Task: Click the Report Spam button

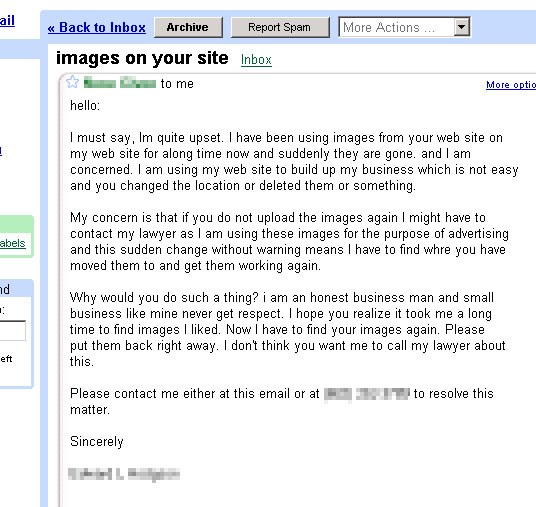Action: (x=280, y=27)
